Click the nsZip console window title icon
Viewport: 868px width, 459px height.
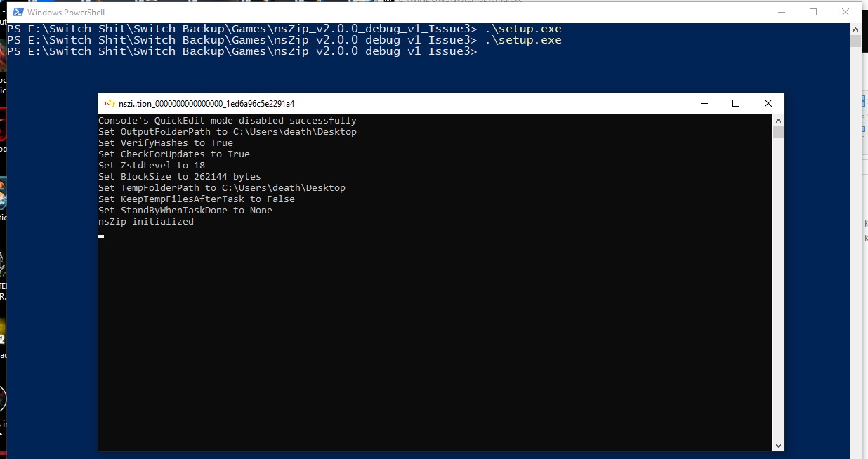coord(108,103)
